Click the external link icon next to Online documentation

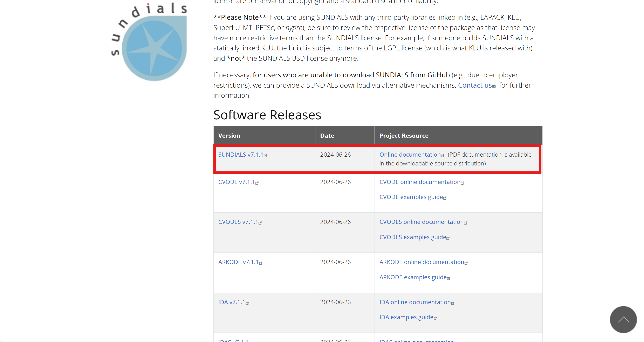pyautogui.click(x=443, y=155)
